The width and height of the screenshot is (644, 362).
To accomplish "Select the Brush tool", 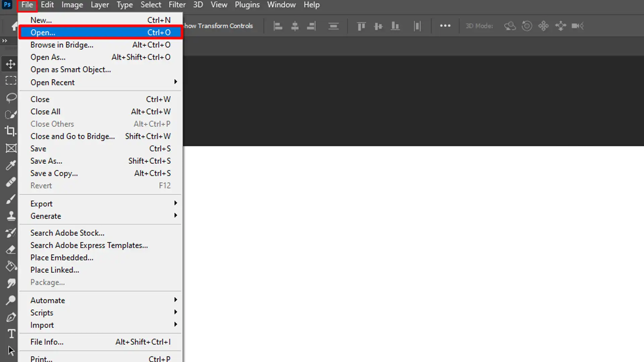I will (x=11, y=199).
